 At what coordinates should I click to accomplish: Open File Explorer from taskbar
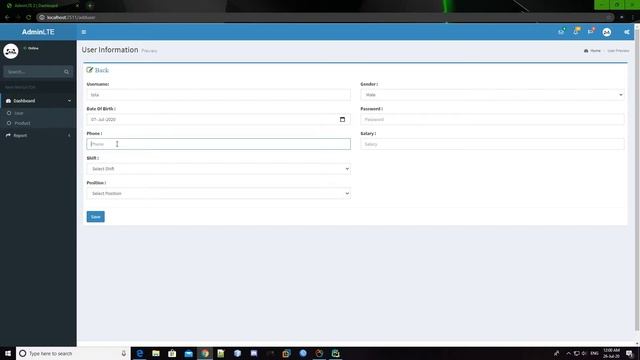tap(156, 353)
